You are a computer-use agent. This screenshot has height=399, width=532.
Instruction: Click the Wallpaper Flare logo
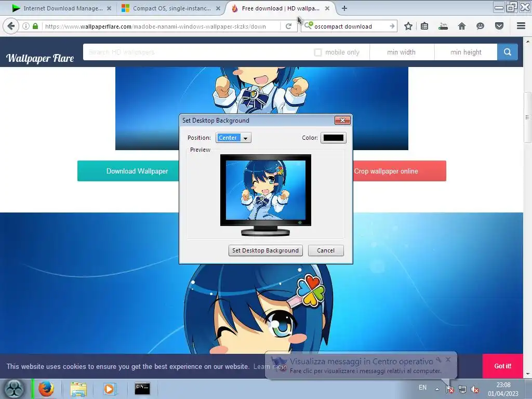click(40, 58)
